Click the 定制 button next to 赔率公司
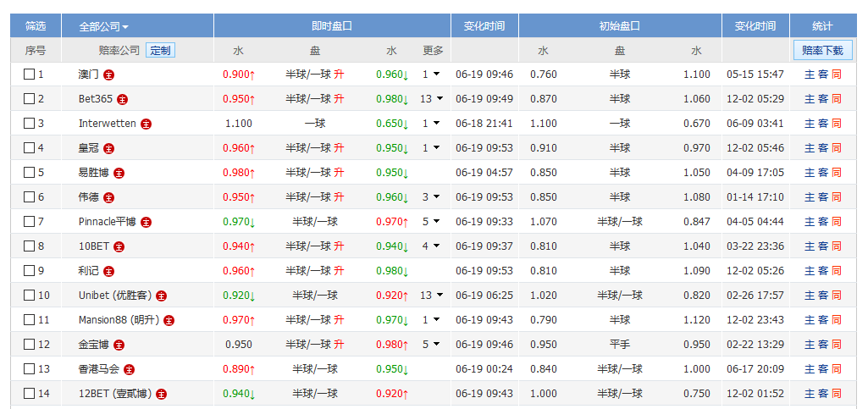Viewport: 868px width, 409px height. point(161,50)
